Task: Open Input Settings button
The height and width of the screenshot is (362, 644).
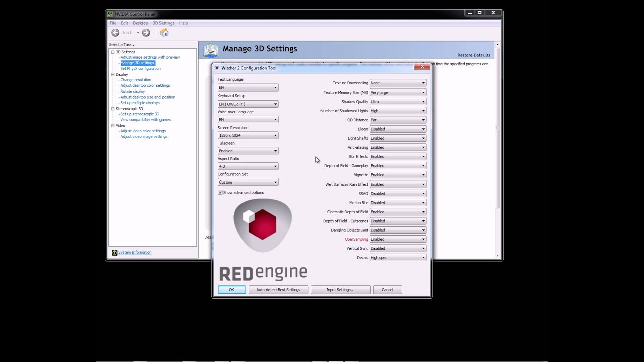Action: coord(341,290)
